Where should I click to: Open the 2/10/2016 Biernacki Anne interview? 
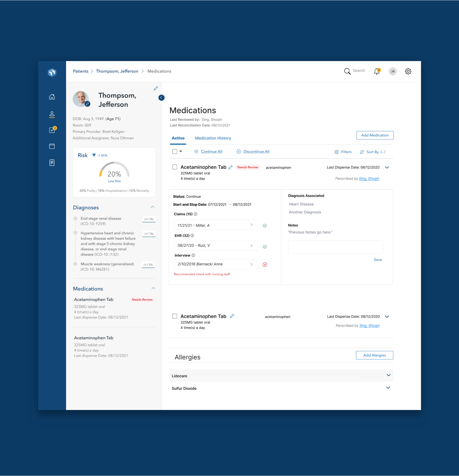click(x=216, y=264)
